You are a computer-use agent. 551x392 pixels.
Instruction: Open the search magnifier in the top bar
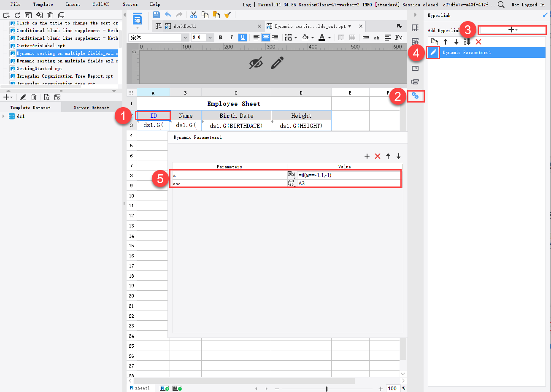[501, 5]
